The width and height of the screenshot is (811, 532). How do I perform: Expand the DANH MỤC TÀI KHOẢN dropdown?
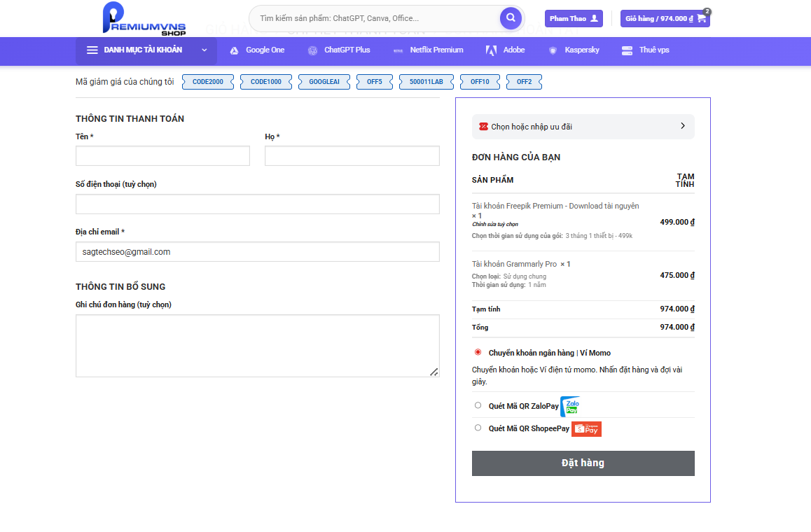pos(204,50)
